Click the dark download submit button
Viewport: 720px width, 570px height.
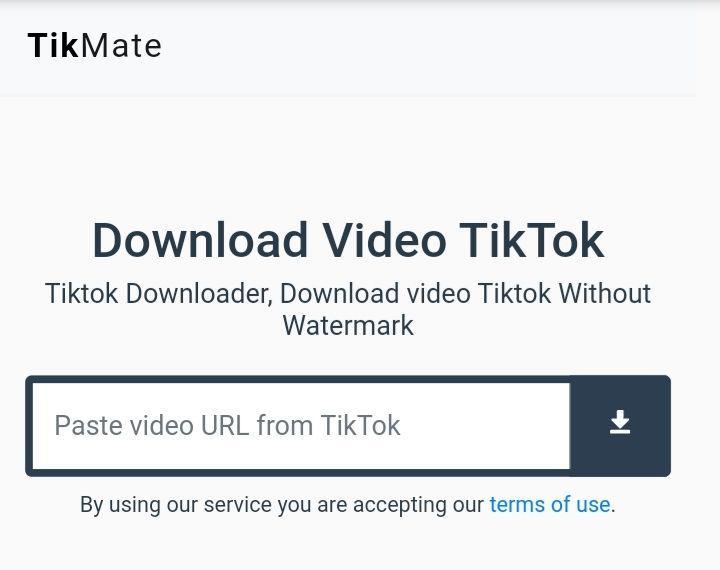[x=620, y=426]
